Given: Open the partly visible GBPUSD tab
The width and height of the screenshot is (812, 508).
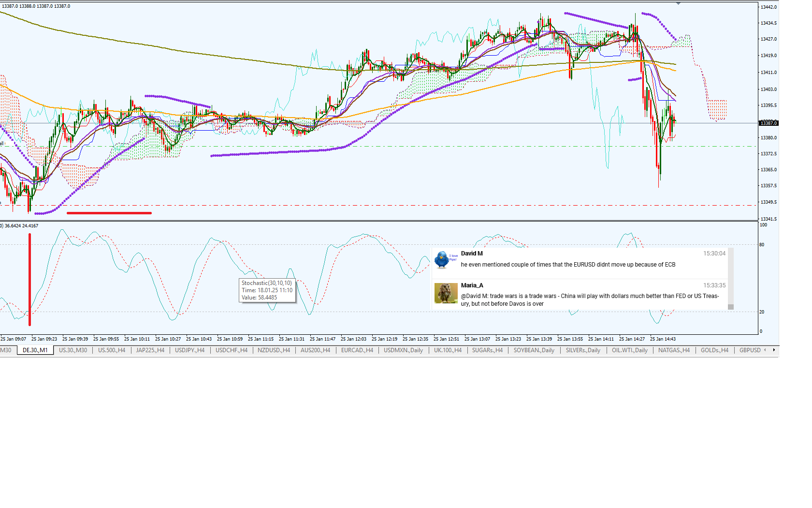Looking at the screenshot, I should (x=750, y=350).
